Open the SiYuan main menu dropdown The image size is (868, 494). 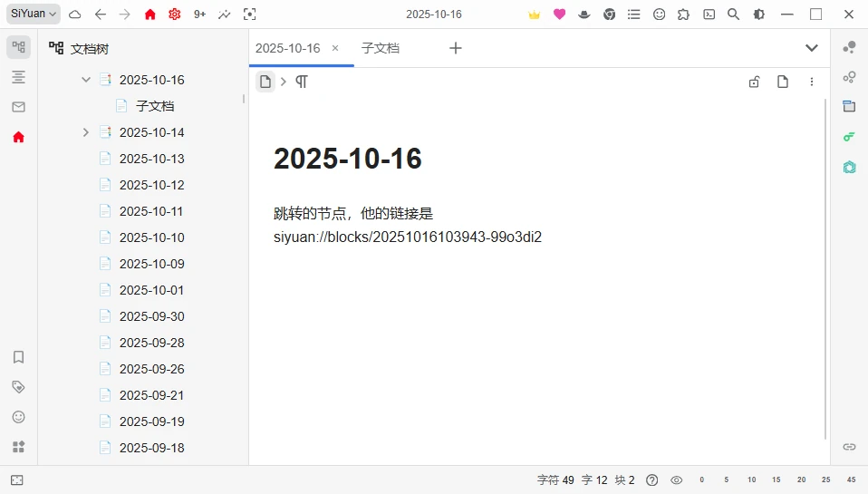(34, 14)
